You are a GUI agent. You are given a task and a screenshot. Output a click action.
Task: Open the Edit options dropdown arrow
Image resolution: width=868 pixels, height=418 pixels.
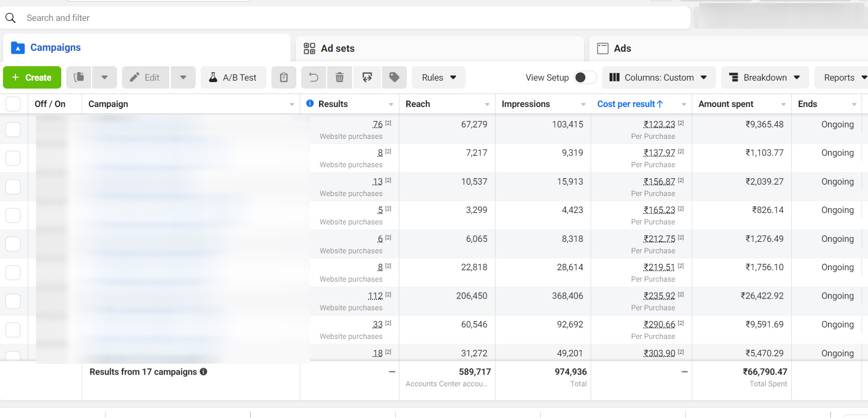[x=183, y=77]
